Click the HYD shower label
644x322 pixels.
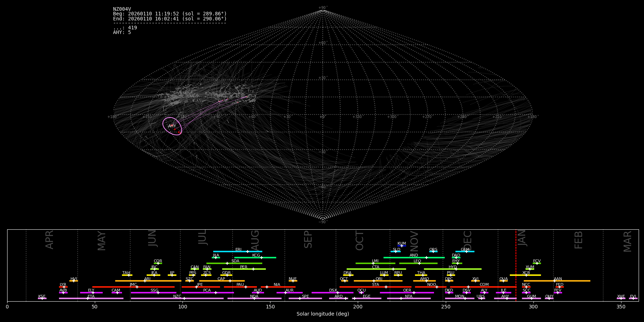453,267
